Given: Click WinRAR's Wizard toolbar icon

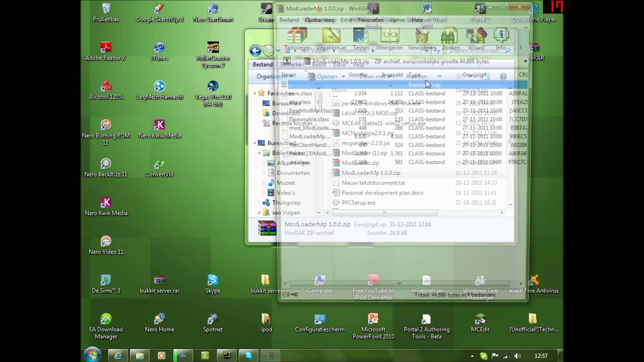Looking at the screenshot, I should point(476,40).
